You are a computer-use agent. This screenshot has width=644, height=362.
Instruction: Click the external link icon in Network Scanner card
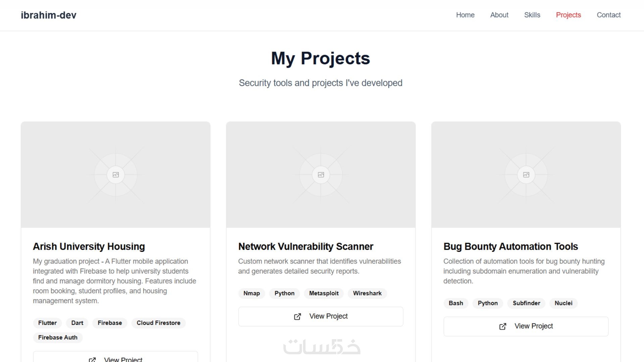[x=298, y=317]
